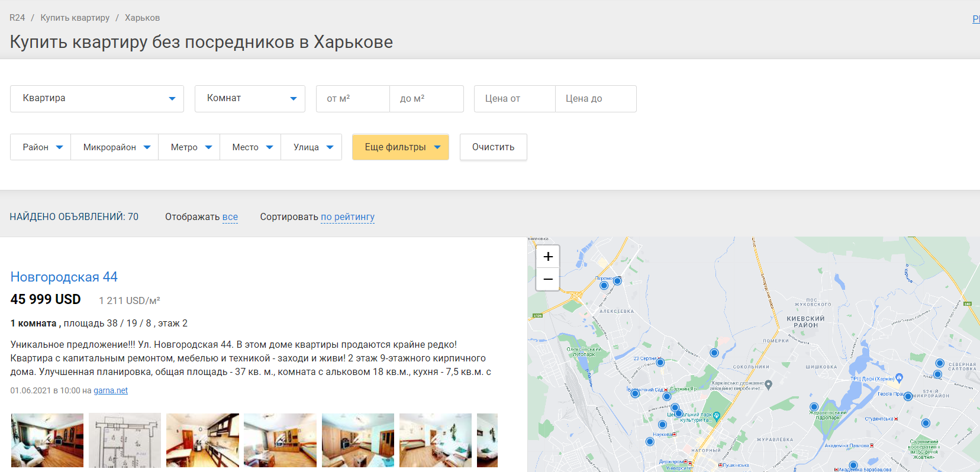Viewport: 980px width, 472px height.
Task: Click the marker south of 524-й микрорайон
Action: (926, 423)
